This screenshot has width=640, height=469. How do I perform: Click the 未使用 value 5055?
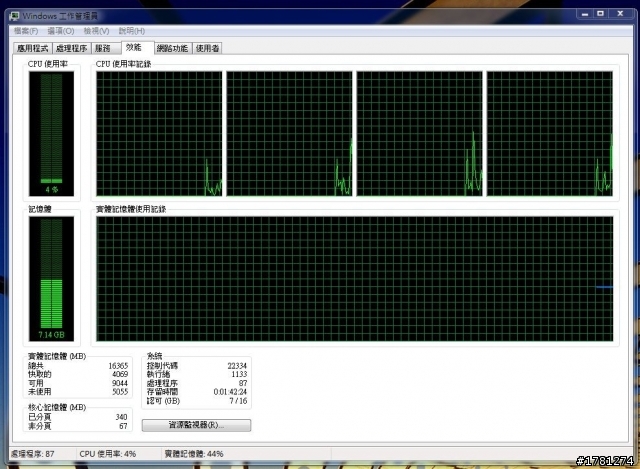[120, 392]
